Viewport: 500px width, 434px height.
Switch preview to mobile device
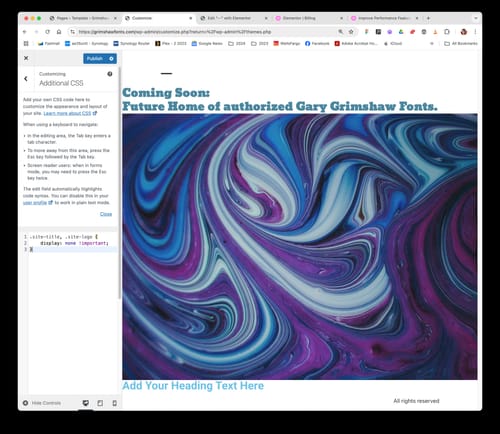[x=114, y=403]
